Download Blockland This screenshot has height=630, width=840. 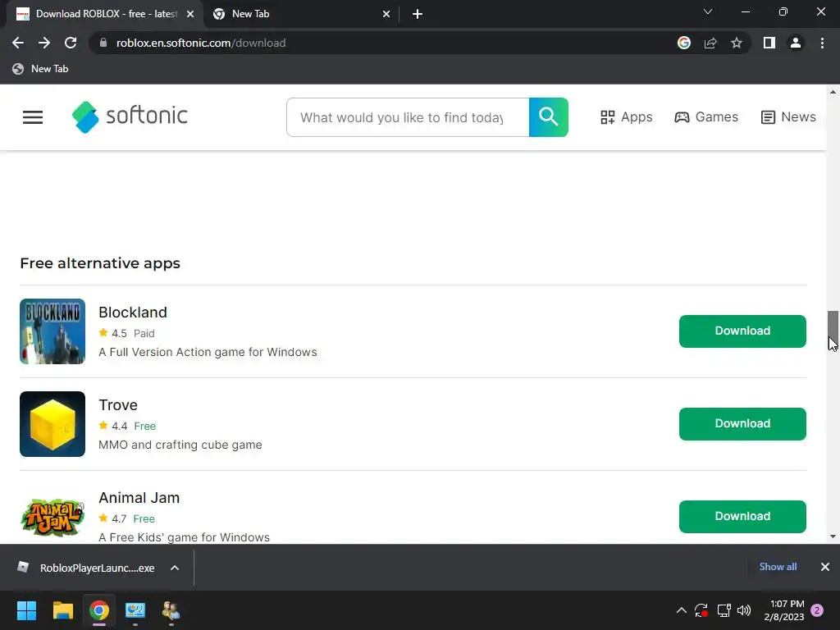(x=742, y=331)
